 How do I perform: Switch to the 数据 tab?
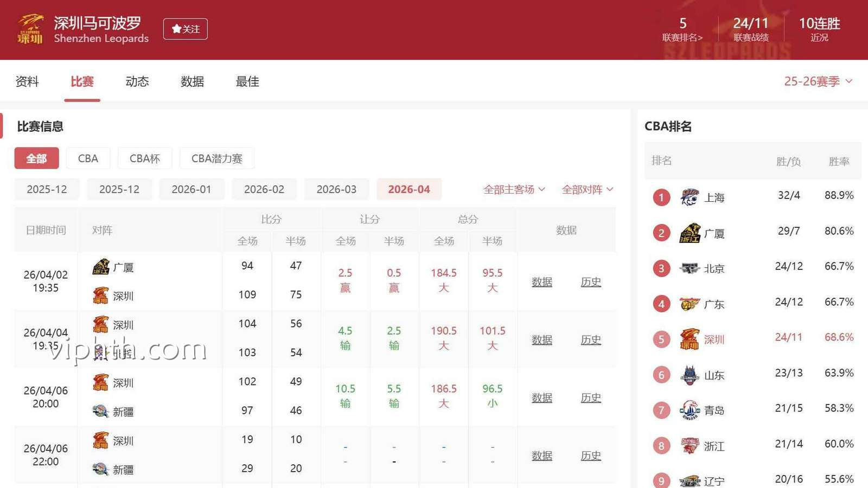pyautogui.click(x=193, y=81)
